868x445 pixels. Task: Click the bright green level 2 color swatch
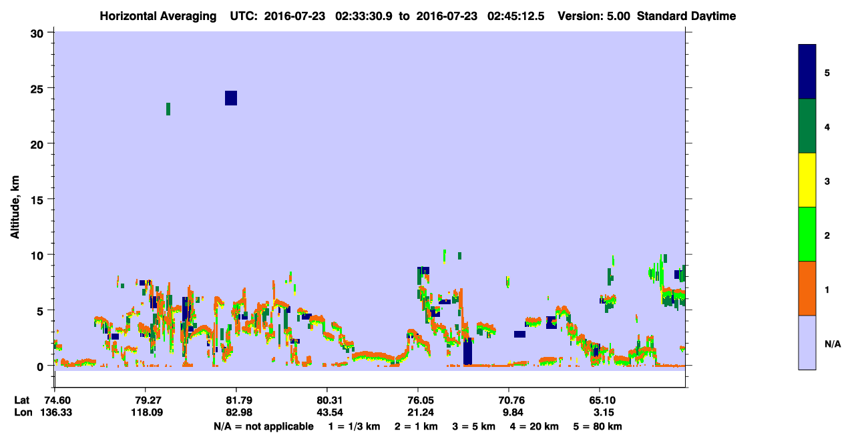point(807,234)
